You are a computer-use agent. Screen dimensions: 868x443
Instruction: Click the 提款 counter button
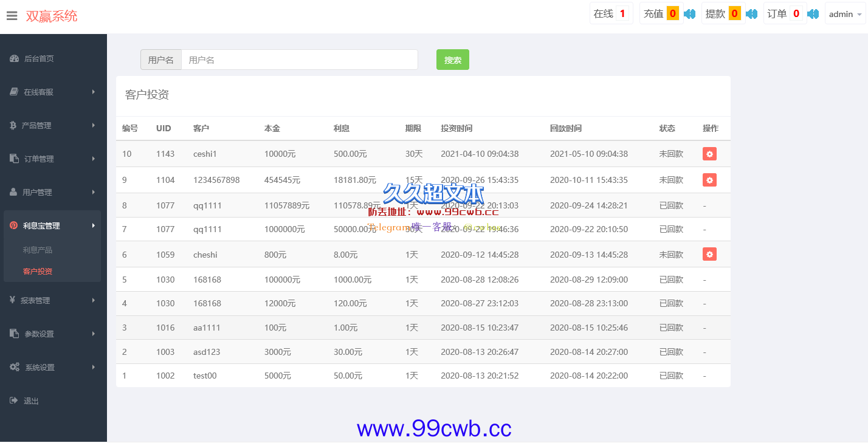723,13
